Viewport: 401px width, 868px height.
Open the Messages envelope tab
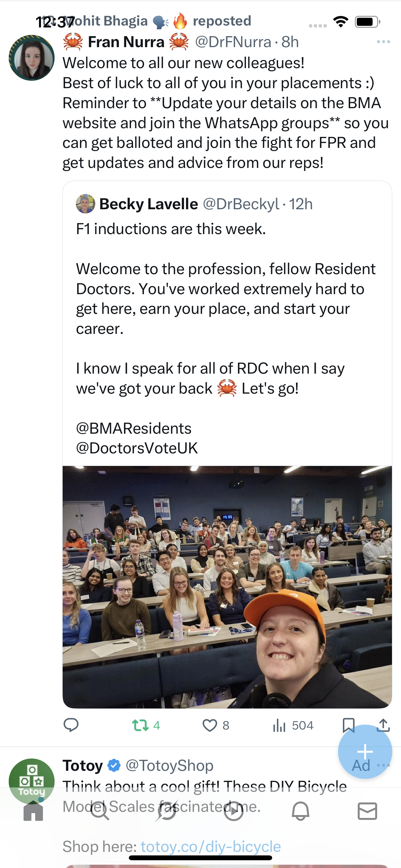coord(367,811)
